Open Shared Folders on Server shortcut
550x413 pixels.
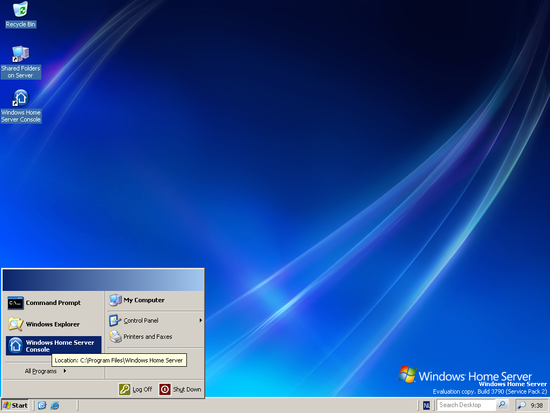click(20, 62)
